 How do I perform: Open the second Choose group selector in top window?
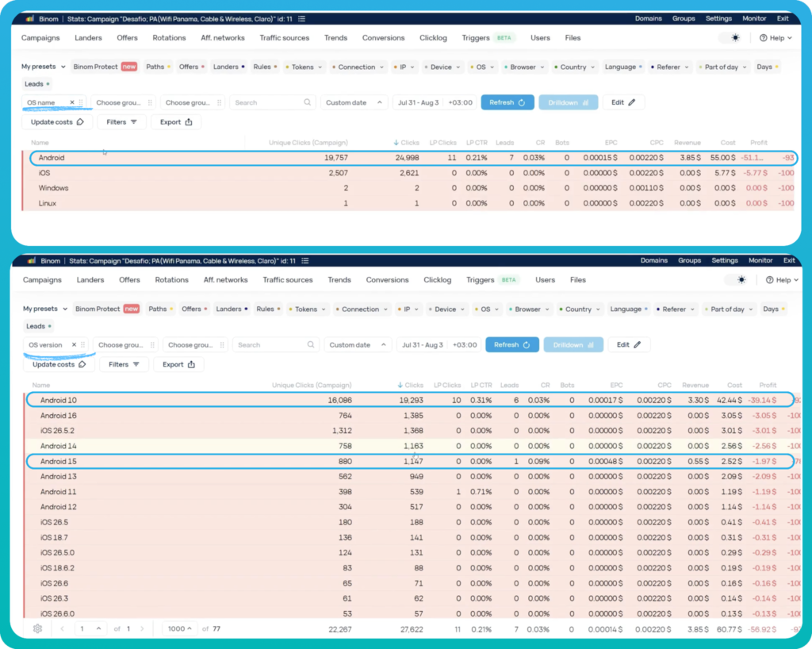pyautogui.click(x=193, y=102)
